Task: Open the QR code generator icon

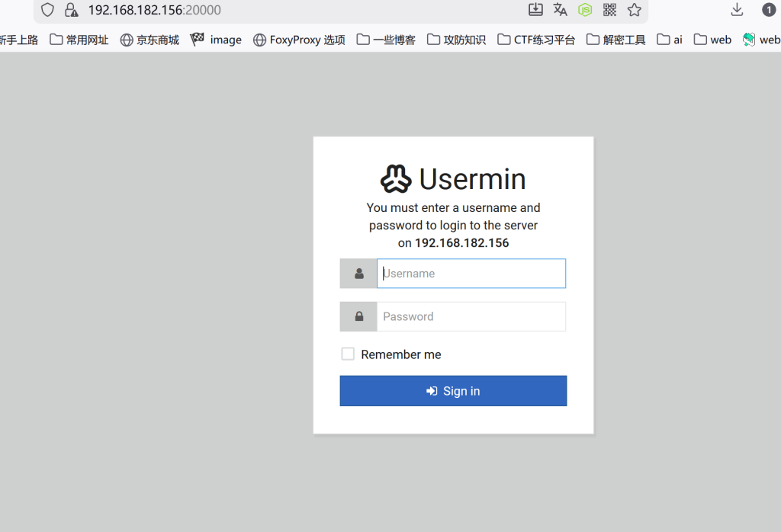Action: tap(609, 9)
